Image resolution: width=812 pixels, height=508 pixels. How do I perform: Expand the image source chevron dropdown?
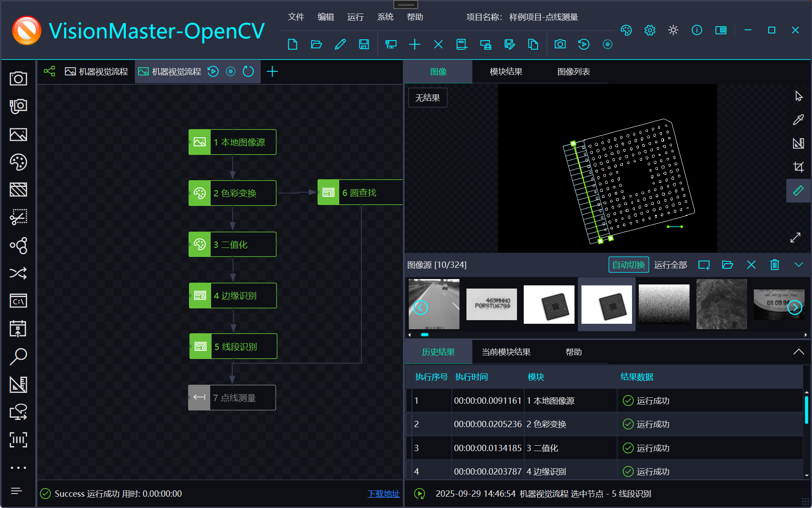(798, 265)
